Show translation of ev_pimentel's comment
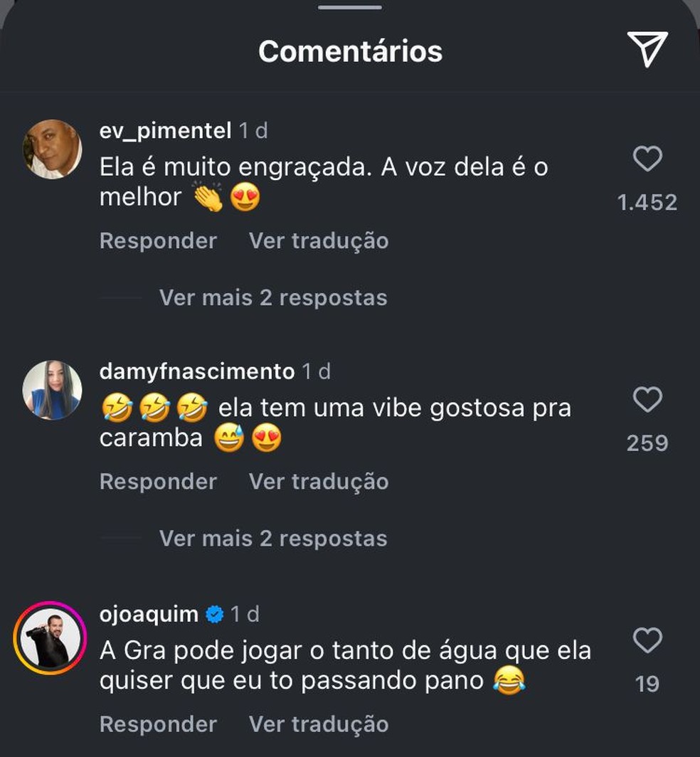Viewport: 700px width, 757px height. [319, 240]
